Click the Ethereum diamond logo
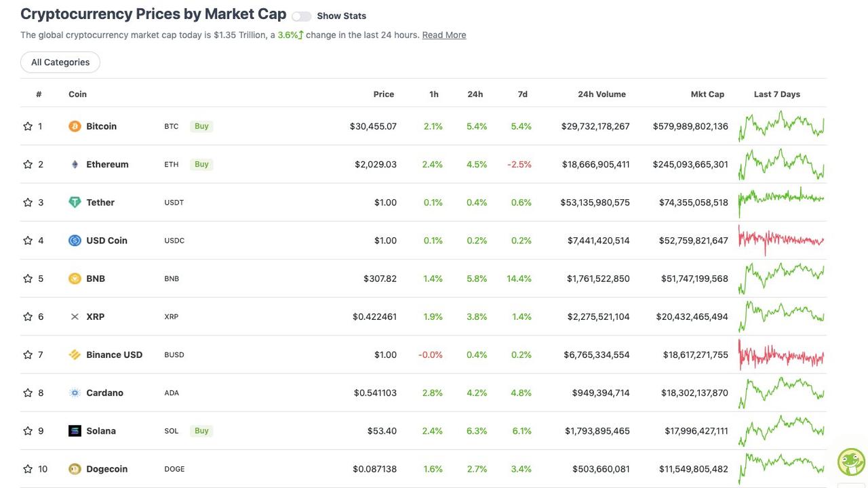The width and height of the screenshot is (868, 488). coord(75,164)
